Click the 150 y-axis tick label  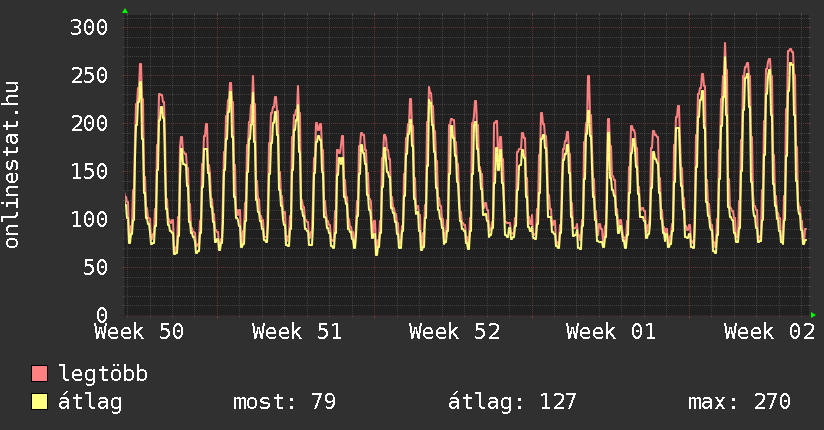[88, 171]
